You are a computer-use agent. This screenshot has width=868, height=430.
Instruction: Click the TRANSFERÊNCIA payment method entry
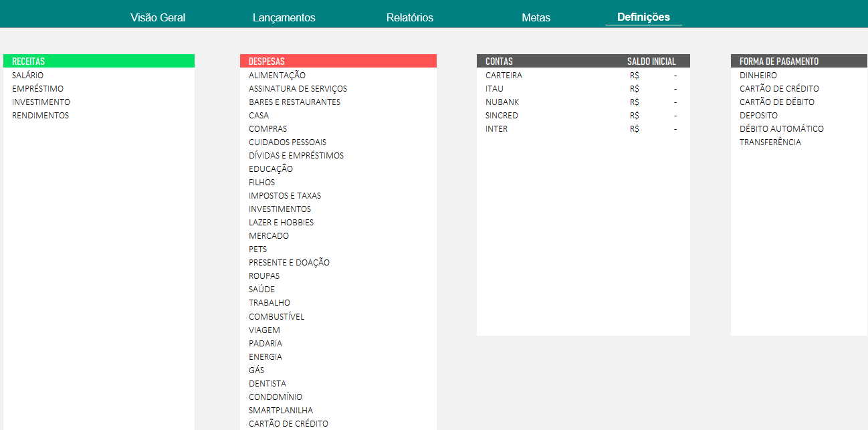[770, 142]
